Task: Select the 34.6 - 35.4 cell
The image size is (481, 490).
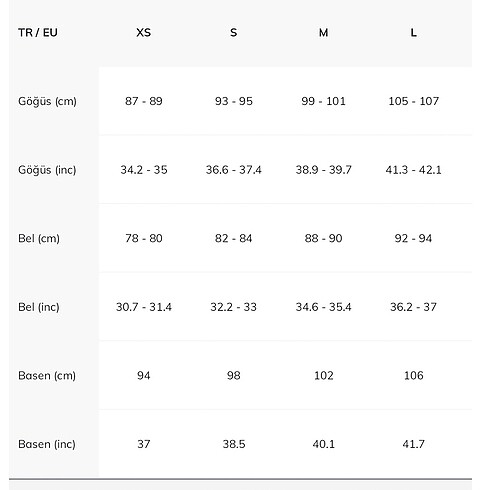Action: pyautogui.click(x=323, y=307)
